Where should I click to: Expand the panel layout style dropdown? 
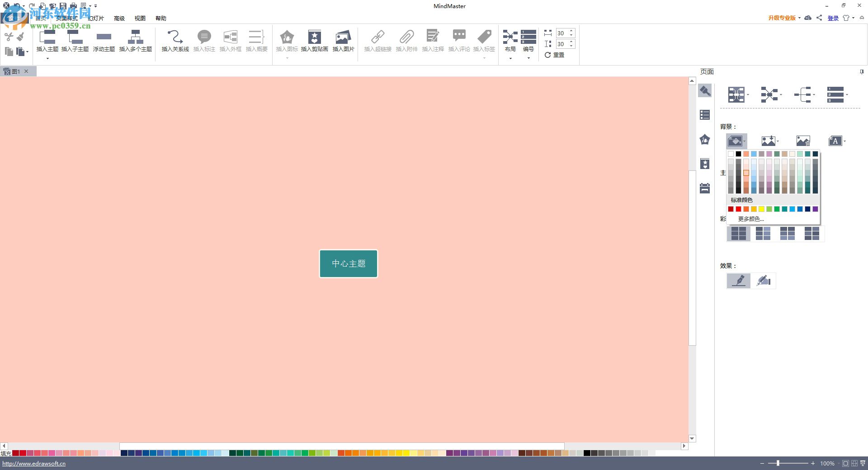(x=748, y=95)
